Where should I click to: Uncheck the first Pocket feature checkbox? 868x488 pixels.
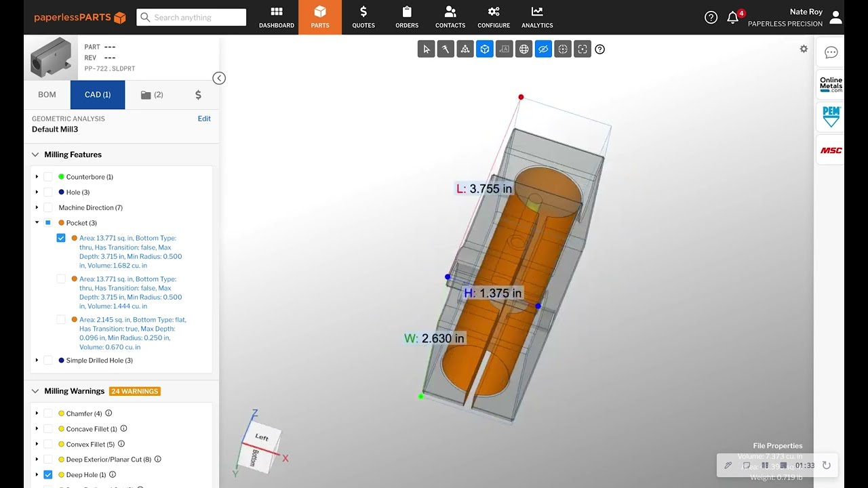click(x=61, y=238)
